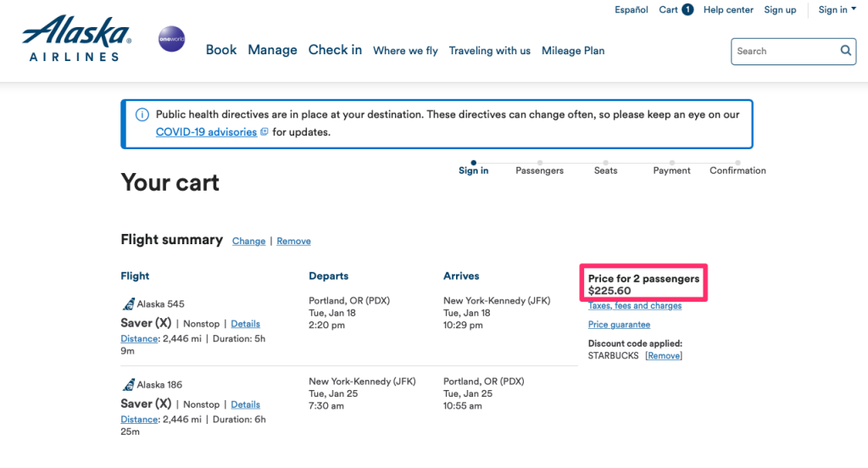The image size is (868, 468).
Task: Remove the flight from the cart
Action: tap(293, 241)
